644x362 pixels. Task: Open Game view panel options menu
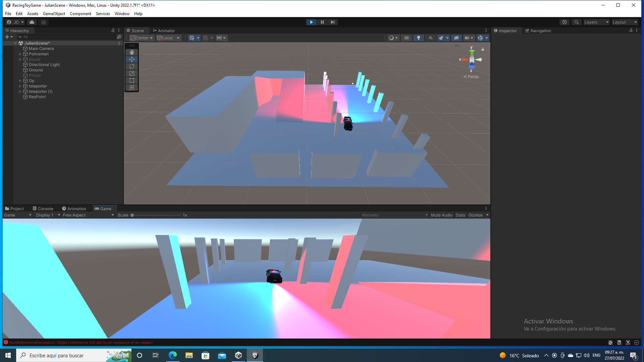[x=486, y=208]
